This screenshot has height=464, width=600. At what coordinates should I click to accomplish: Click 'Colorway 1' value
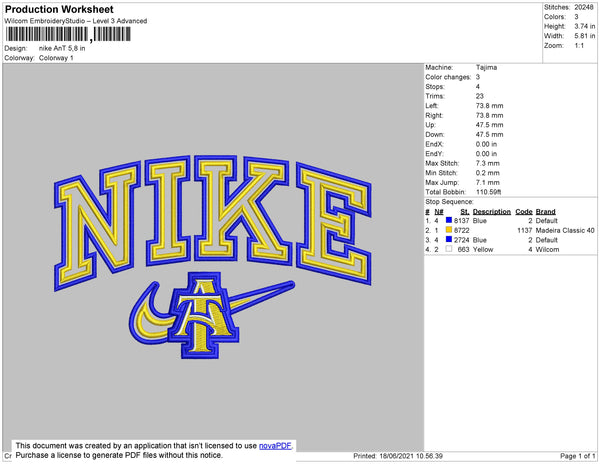(56, 58)
